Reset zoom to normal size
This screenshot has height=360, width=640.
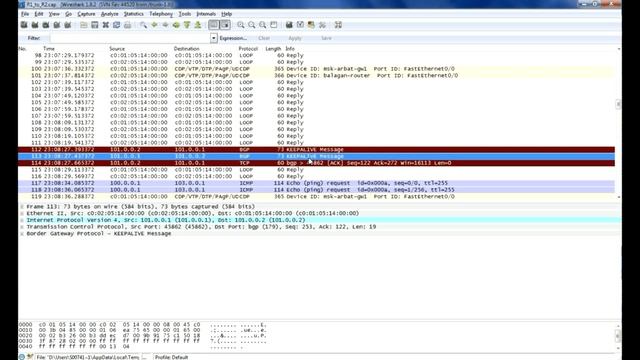pos(263,25)
